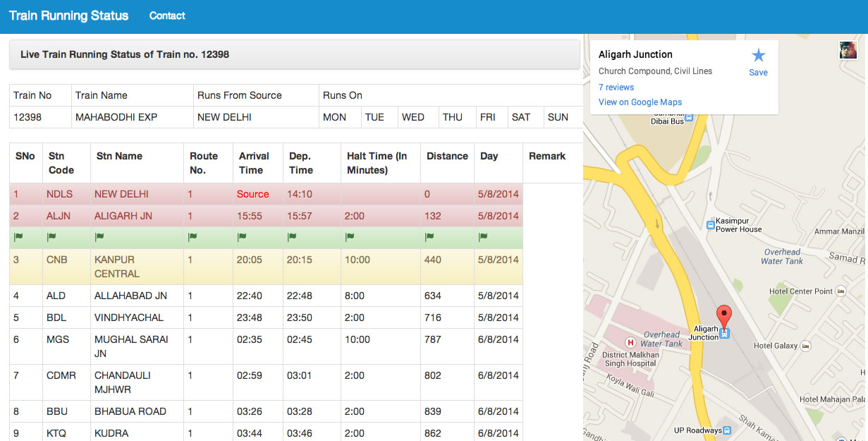Click the Ammar Manzil map label
Screen dimensions: 868x441
click(839, 231)
